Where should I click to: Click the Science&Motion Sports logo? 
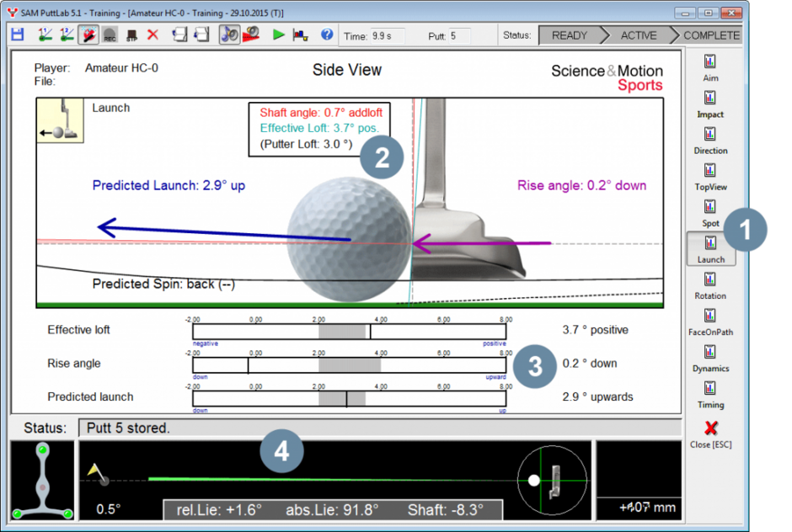pos(607,77)
